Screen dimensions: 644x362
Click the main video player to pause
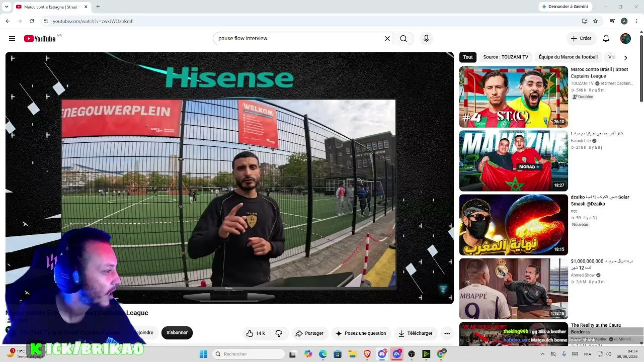point(229,178)
